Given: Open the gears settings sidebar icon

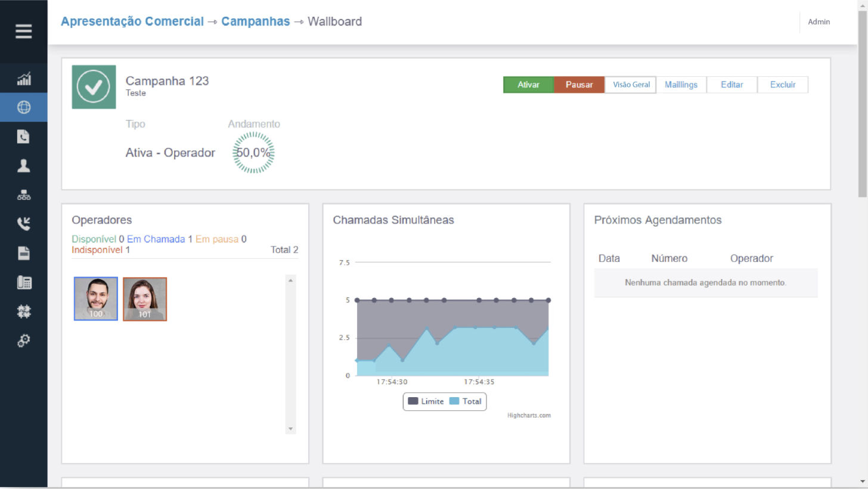Looking at the screenshot, I should [24, 341].
